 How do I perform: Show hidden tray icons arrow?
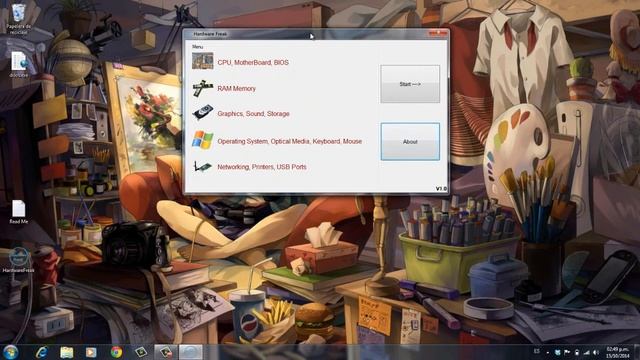[x=548, y=353]
